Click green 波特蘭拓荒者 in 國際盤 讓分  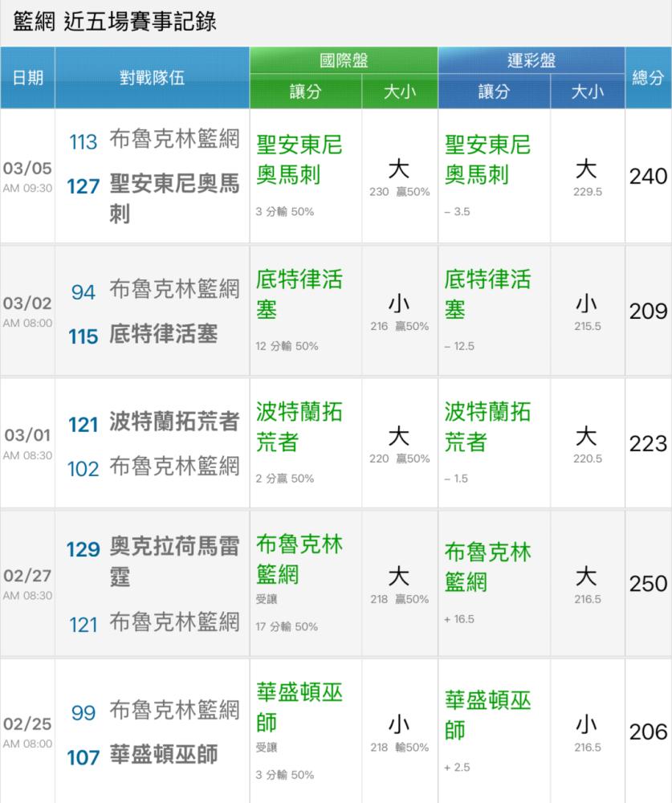(x=299, y=427)
